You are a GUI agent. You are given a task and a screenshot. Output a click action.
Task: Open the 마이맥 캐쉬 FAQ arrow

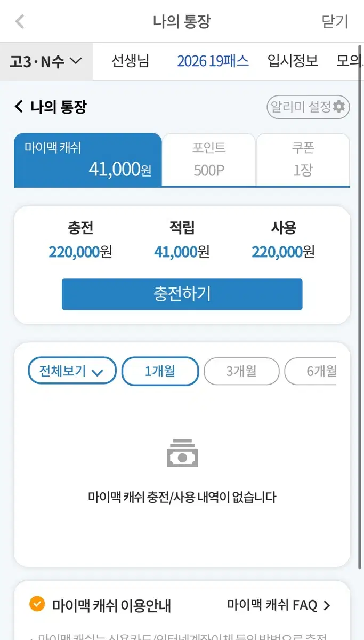[x=327, y=605]
